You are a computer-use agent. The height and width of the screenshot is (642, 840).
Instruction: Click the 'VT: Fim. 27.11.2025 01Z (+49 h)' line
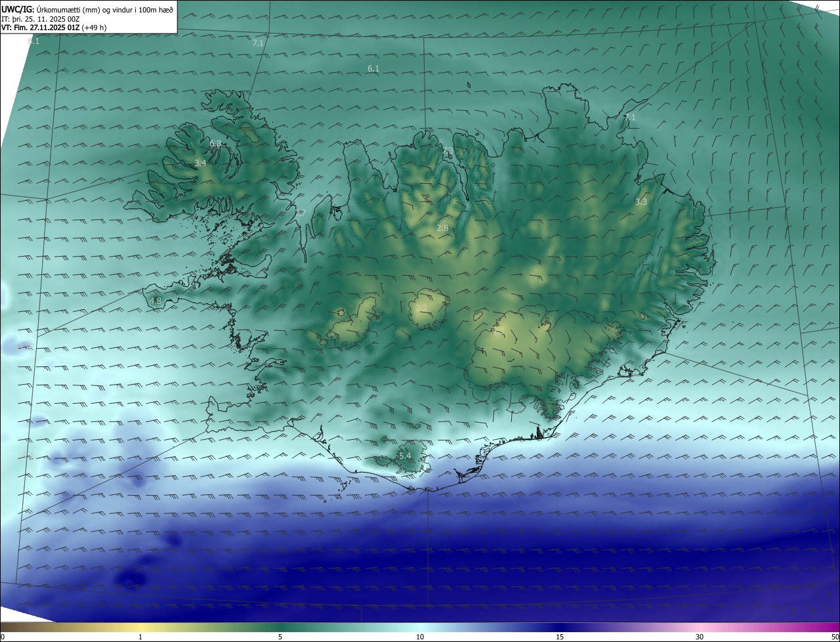54,28
